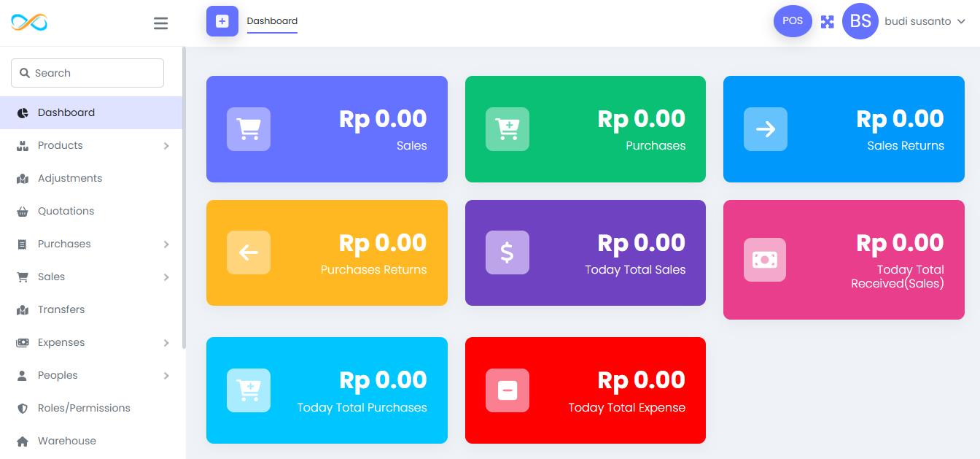
Task: Click the plus quick-add icon button
Action: 222,21
